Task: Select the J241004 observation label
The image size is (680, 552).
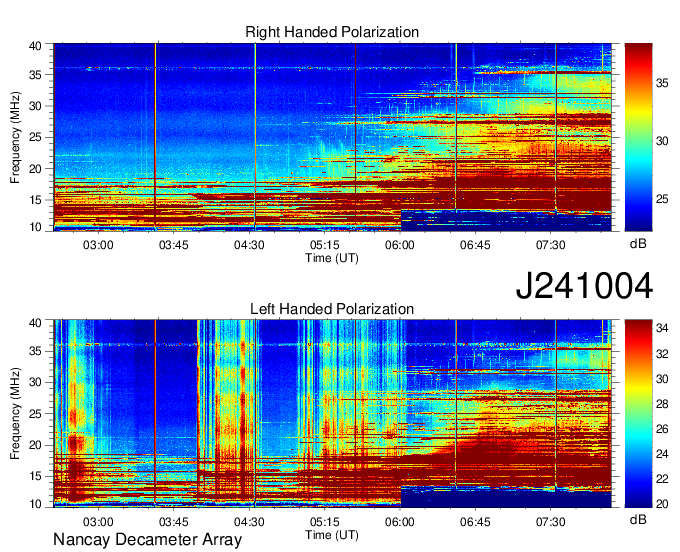Action: tap(584, 286)
